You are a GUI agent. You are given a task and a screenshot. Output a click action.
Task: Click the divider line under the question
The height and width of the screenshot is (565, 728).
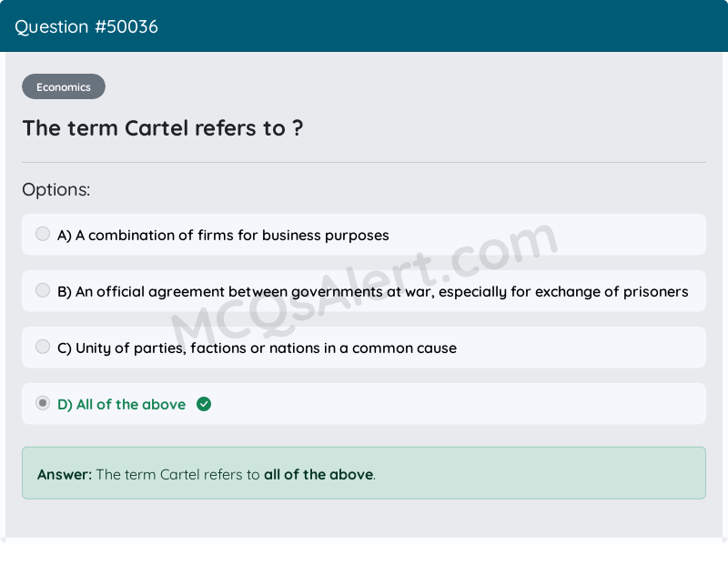coord(364,160)
